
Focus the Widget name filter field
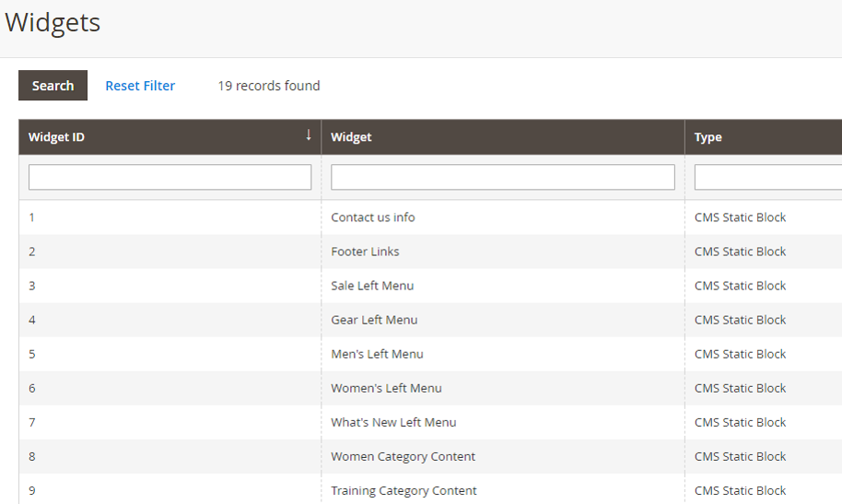click(x=503, y=177)
